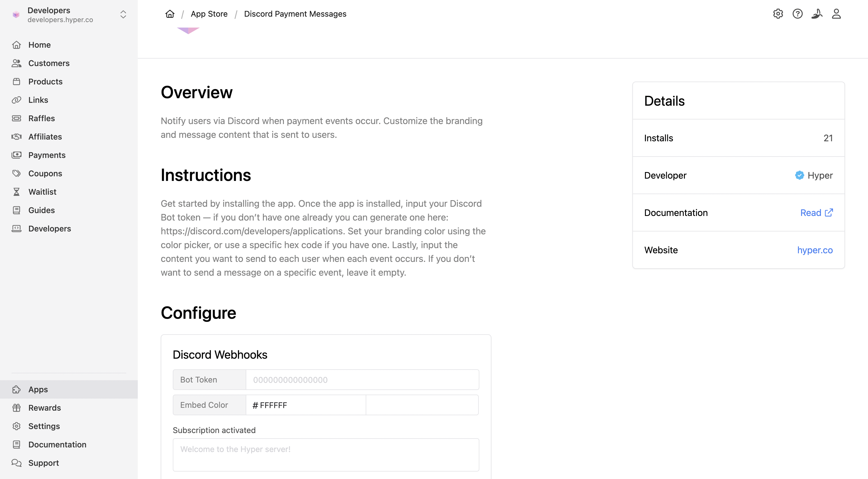Click the Subscription activated message textbox
The height and width of the screenshot is (479, 868).
325,454
